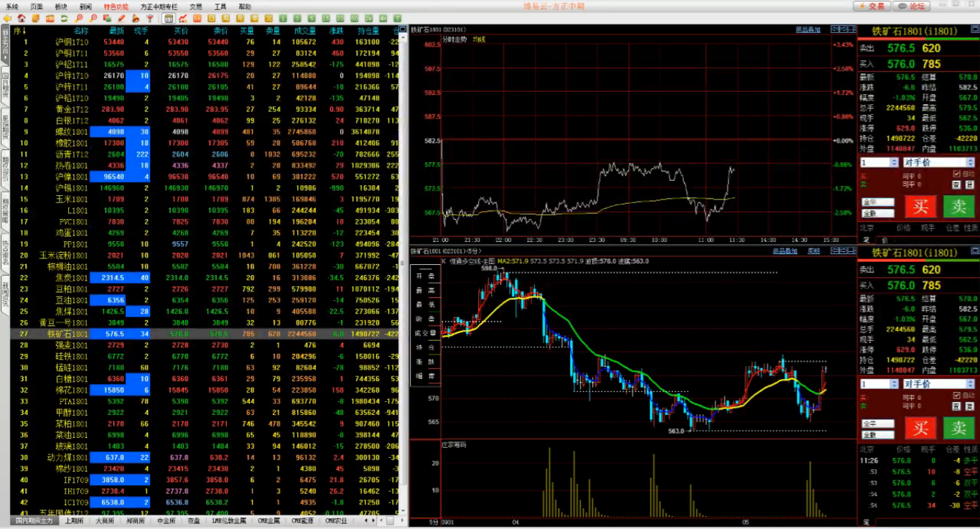The image size is (980, 529).
Task: Click the quantity stepper in upper order panel
Action: (894, 163)
